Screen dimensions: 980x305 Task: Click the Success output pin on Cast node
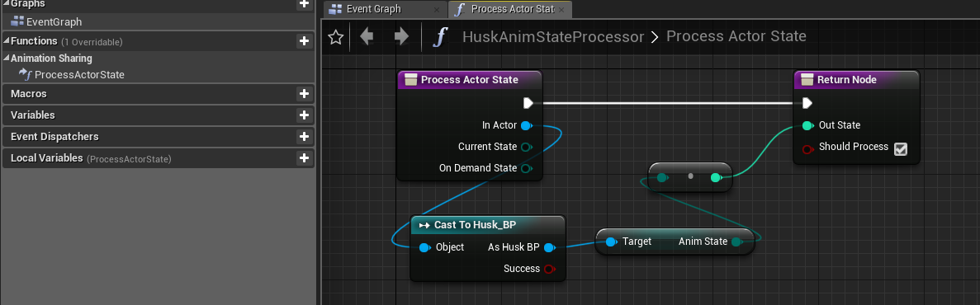pyautogui.click(x=549, y=269)
